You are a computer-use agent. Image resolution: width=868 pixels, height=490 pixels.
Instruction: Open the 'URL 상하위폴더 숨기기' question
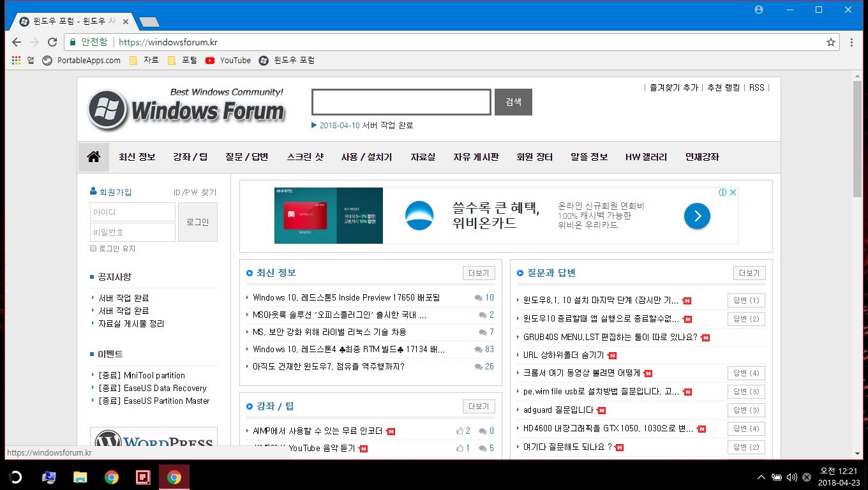pyautogui.click(x=564, y=355)
